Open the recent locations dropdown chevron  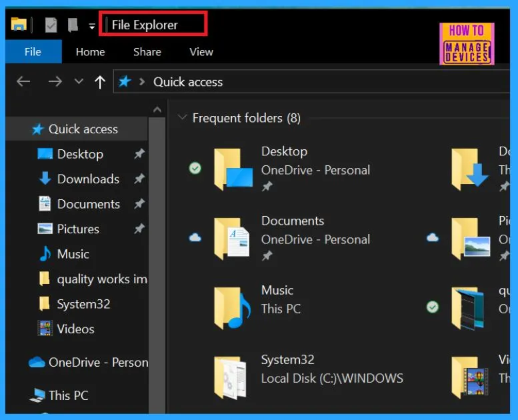click(79, 81)
